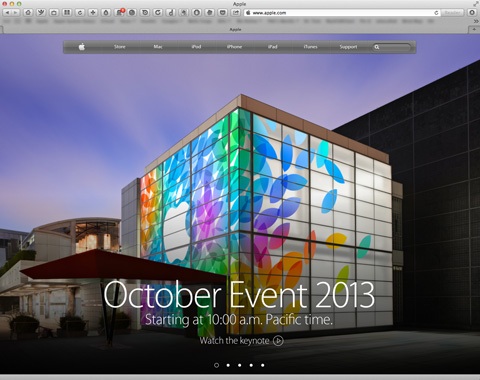Click the Home toolbar icon

28,13
